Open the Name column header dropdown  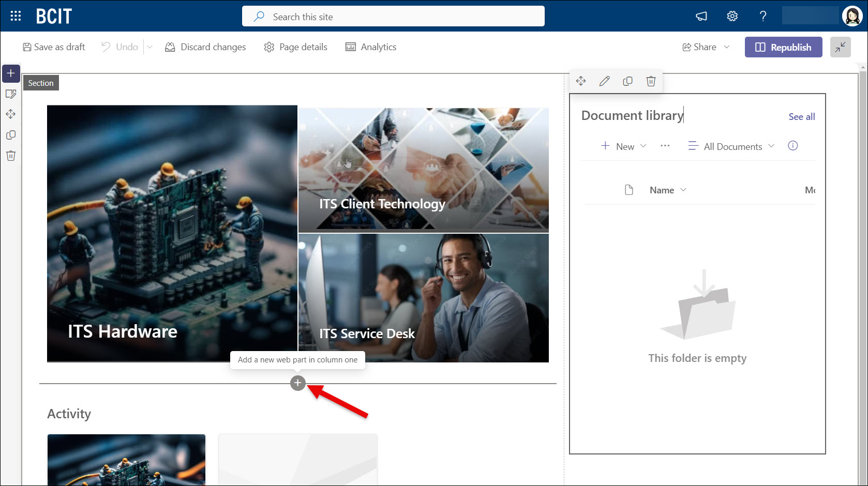point(668,190)
